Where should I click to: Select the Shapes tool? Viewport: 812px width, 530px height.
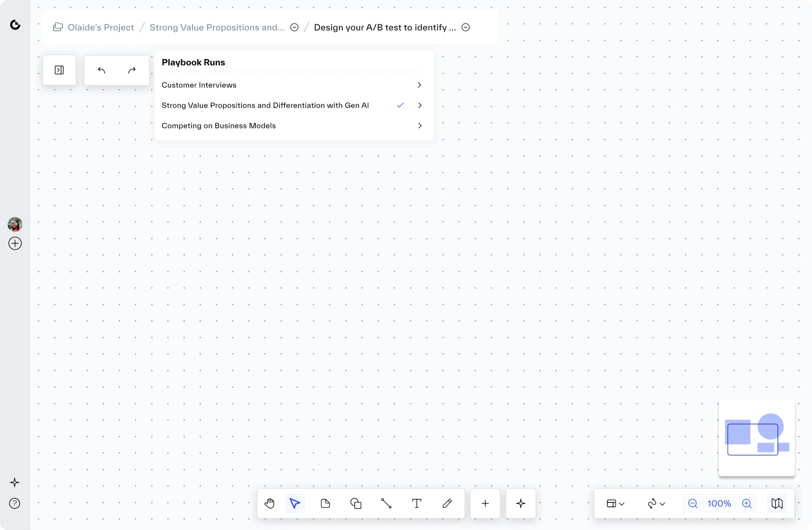pos(356,504)
